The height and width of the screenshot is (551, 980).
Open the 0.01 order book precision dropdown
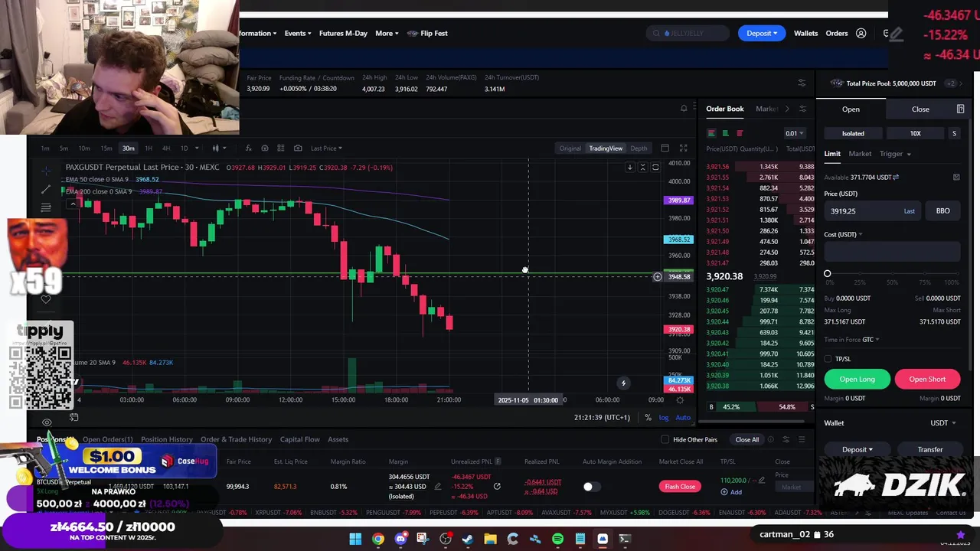pos(794,133)
